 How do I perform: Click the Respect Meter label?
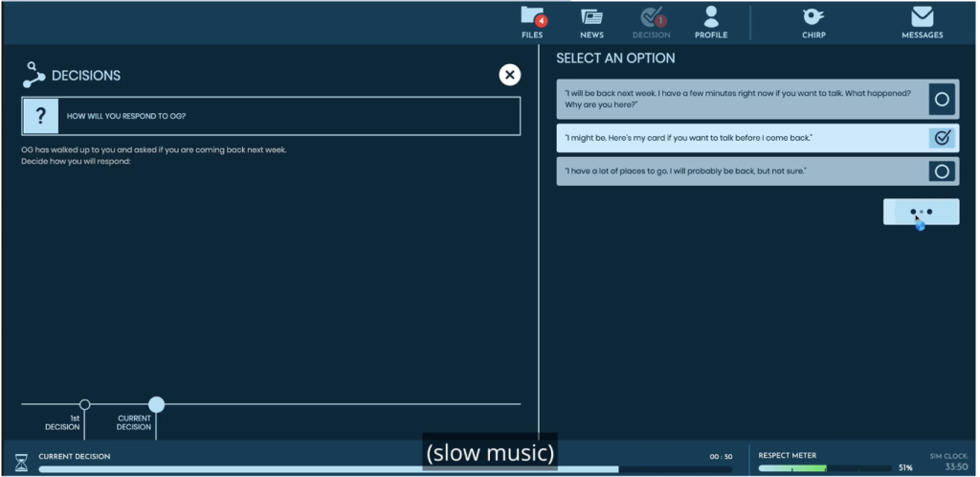point(787,456)
